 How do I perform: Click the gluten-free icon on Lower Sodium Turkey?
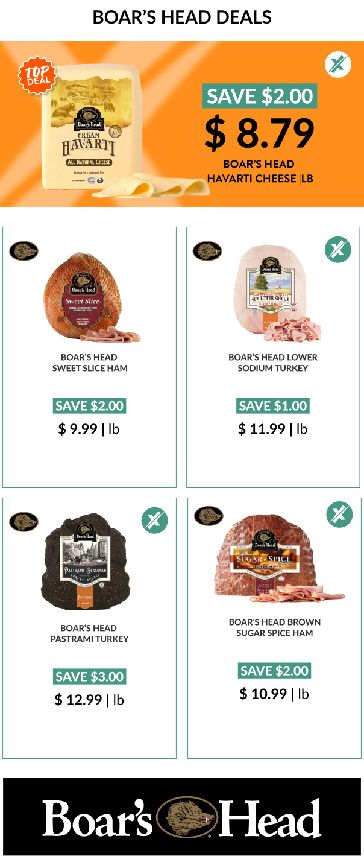tap(338, 249)
